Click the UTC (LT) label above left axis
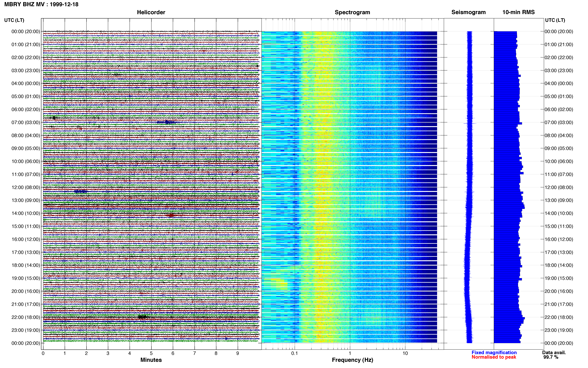The image size is (588, 368). [x=14, y=20]
